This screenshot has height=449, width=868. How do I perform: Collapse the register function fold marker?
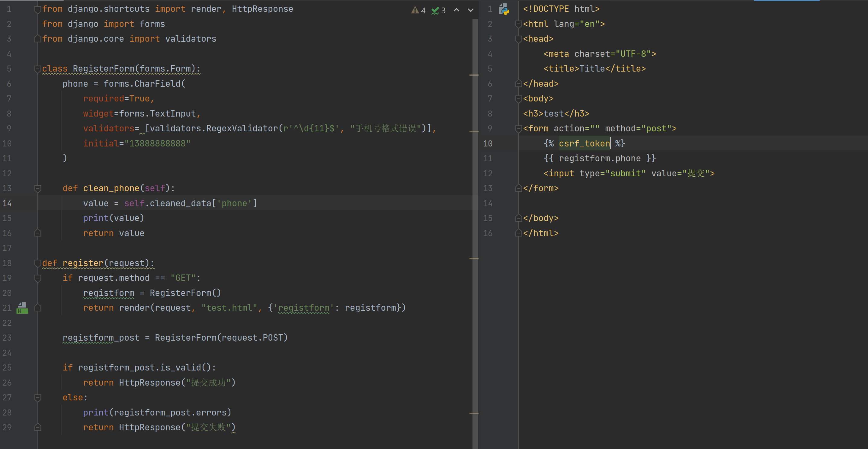click(37, 263)
